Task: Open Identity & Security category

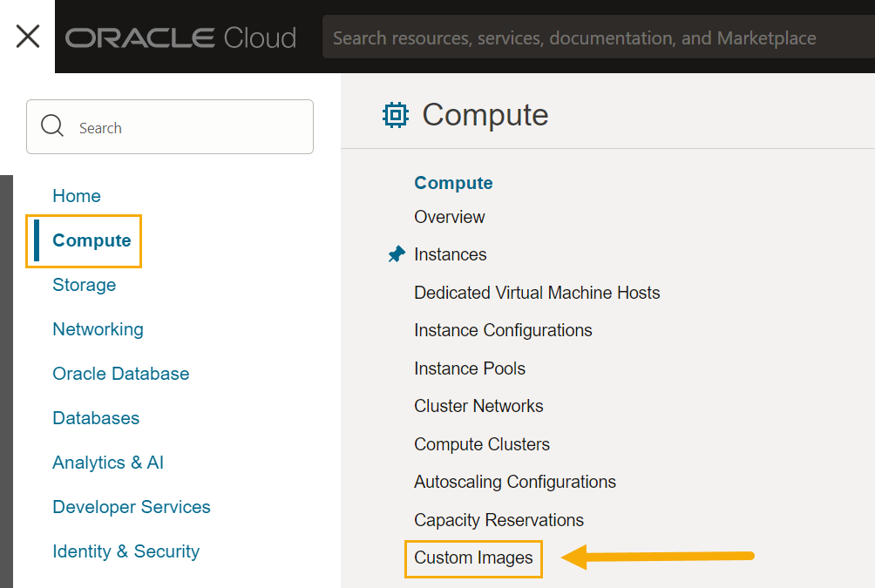Action: 125,551
